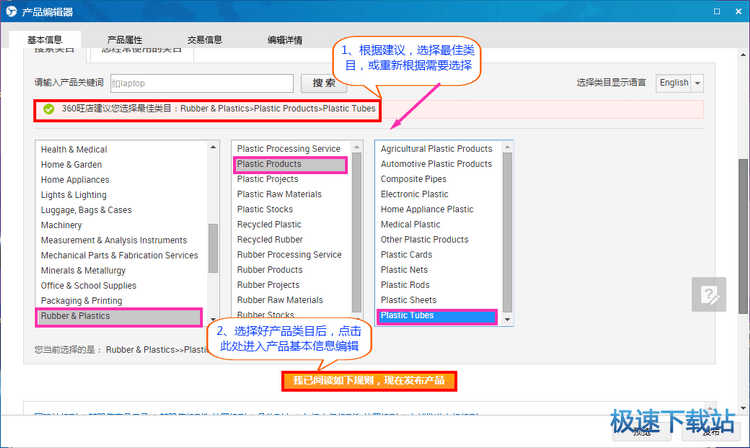The image size is (750, 448).
Task: Open the 产品属性 tab
Action: click(x=124, y=40)
